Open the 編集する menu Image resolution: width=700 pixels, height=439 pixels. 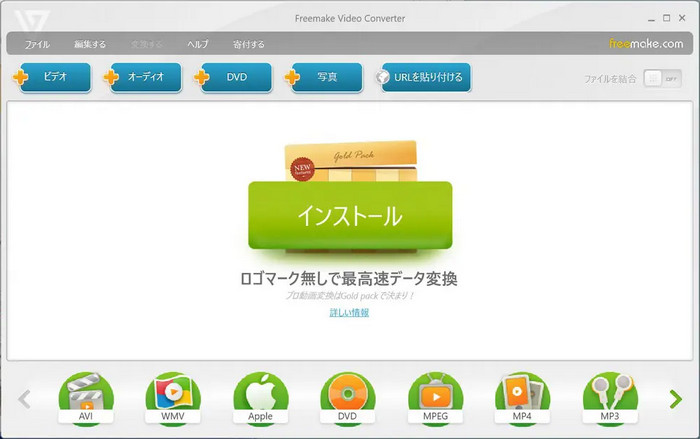point(90,44)
